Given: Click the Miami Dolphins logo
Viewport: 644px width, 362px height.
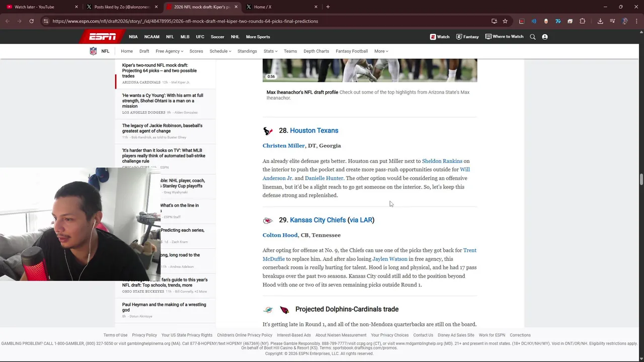Looking at the screenshot, I should (268, 310).
